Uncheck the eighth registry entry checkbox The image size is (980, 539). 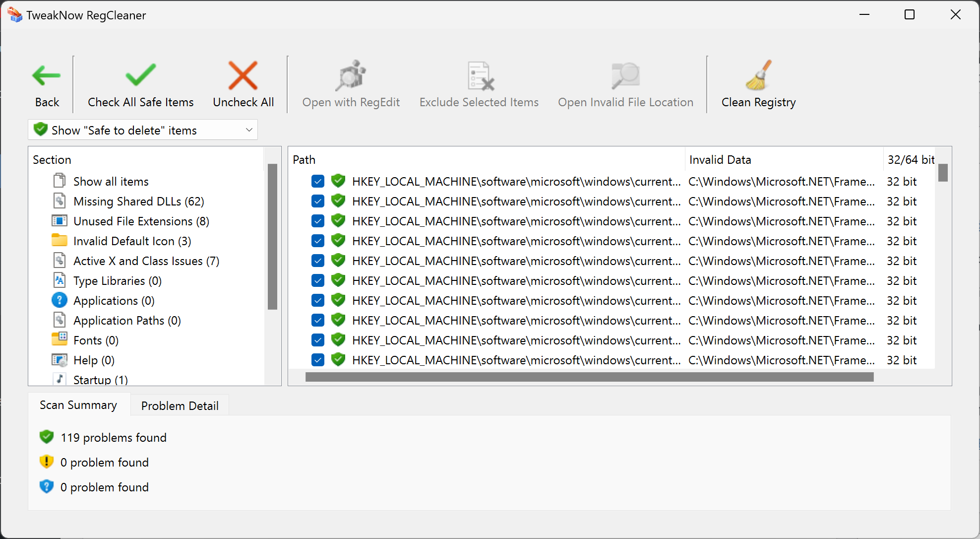[x=318, y=320]
